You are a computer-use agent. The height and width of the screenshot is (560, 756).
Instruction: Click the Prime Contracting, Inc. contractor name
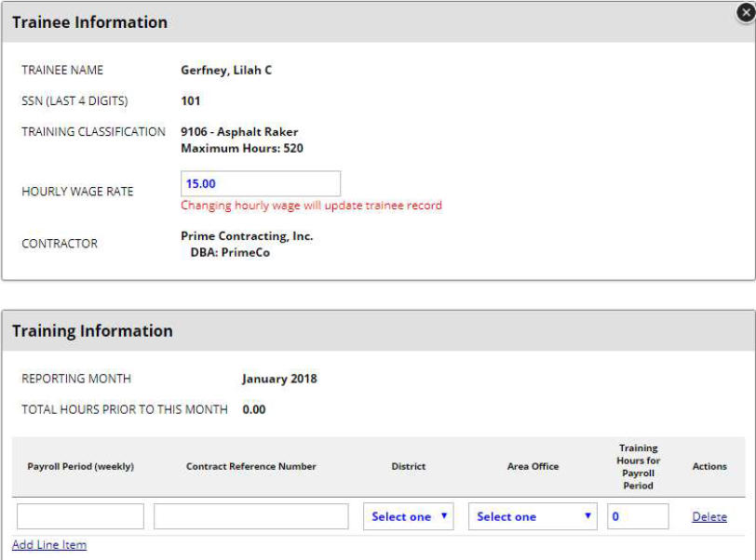pos(247,236)
